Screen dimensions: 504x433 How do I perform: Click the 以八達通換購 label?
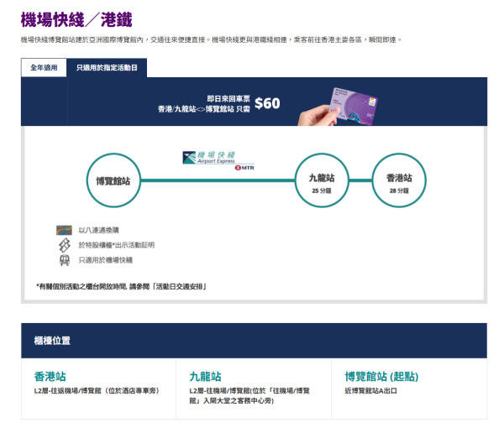98,230
